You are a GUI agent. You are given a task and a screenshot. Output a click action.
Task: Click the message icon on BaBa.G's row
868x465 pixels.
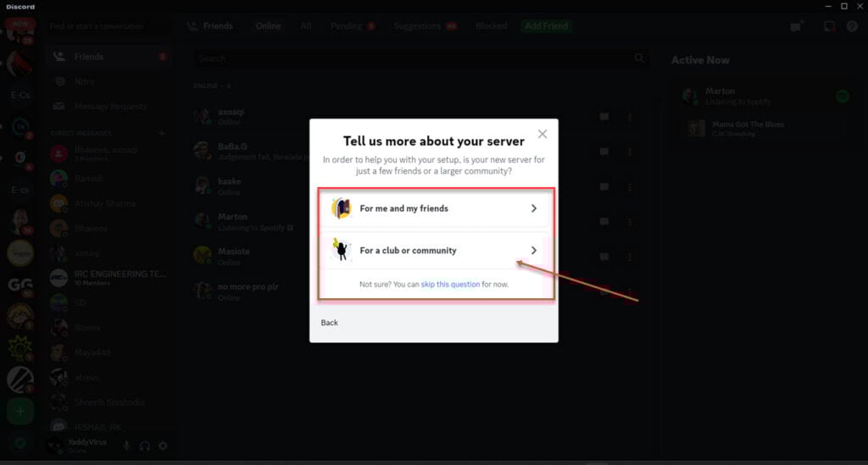click(x=604, y=152)
